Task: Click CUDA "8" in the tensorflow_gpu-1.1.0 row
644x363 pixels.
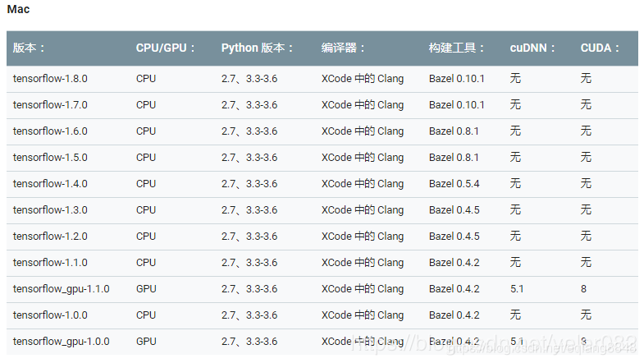Action: pos(583,289)
